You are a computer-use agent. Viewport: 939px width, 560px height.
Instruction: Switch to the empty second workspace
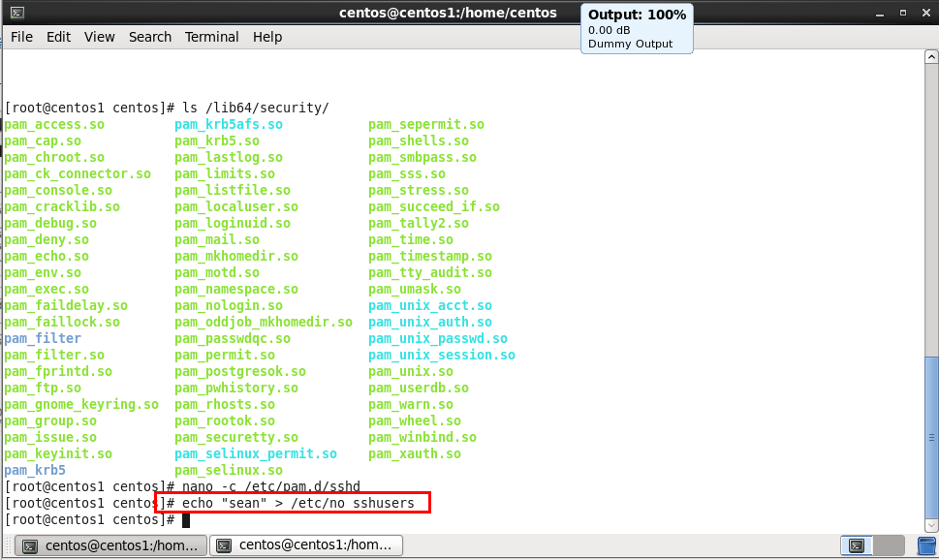(888, 545)
